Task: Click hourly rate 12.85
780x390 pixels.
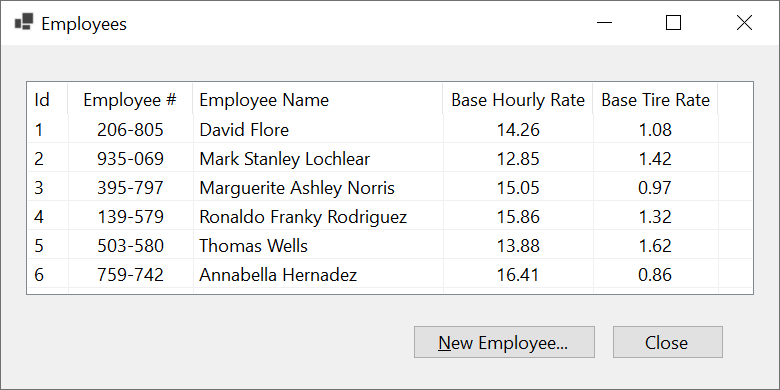Action: tap(518, 159)
